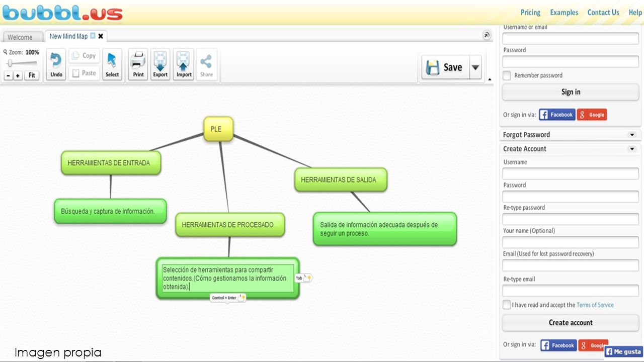Image resolution: width=644 pixels, height=362 pixels.
Task: Click the Sign in button
Action: pos(571,92)
